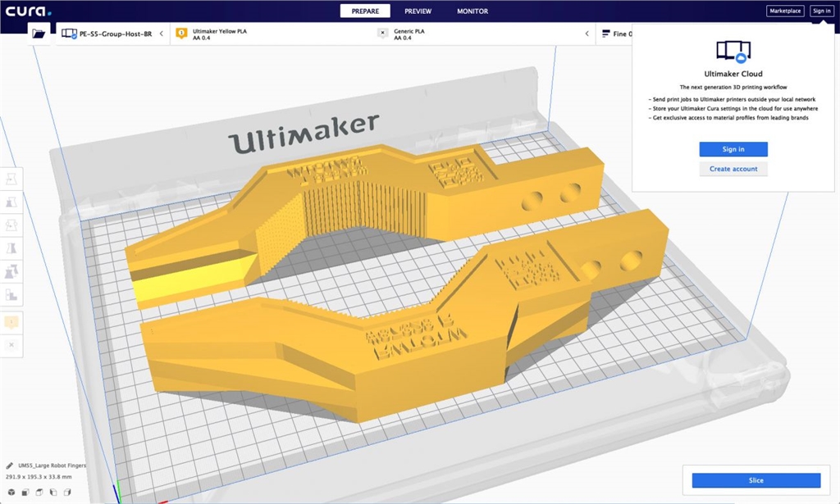Switch to the Monitor tab

472,11
